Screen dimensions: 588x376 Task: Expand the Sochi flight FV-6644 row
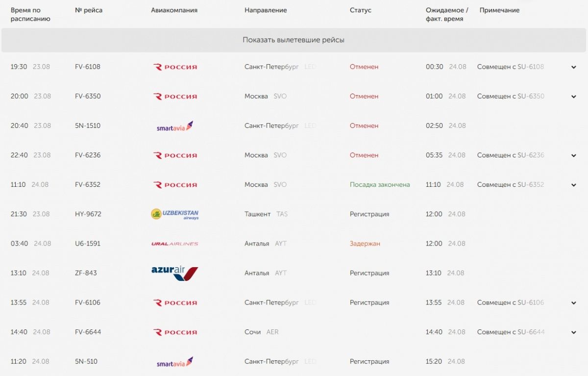pos(574,332)
